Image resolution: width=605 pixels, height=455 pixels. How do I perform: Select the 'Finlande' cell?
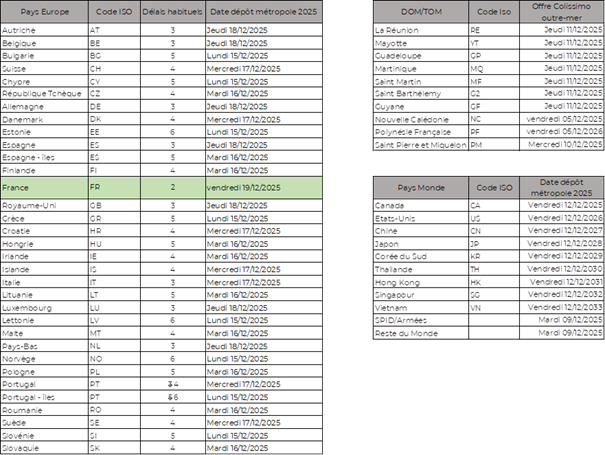pyautogui.click(x=44, y=170)
